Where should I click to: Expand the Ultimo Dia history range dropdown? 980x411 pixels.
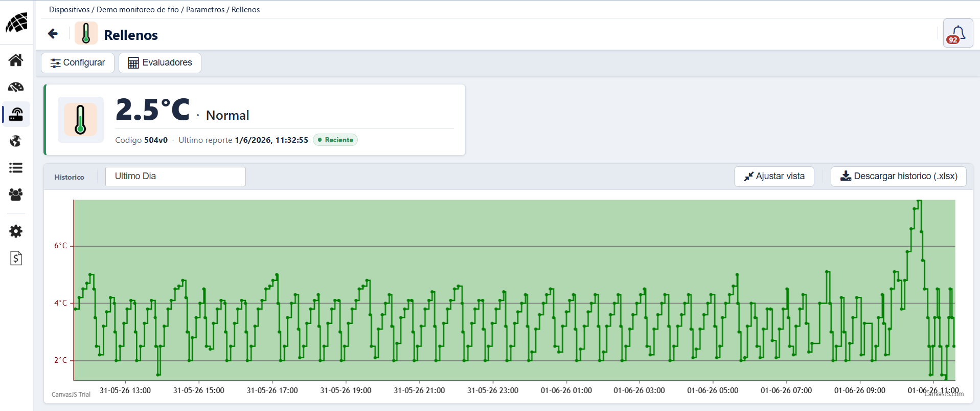(x=175, y=177)
